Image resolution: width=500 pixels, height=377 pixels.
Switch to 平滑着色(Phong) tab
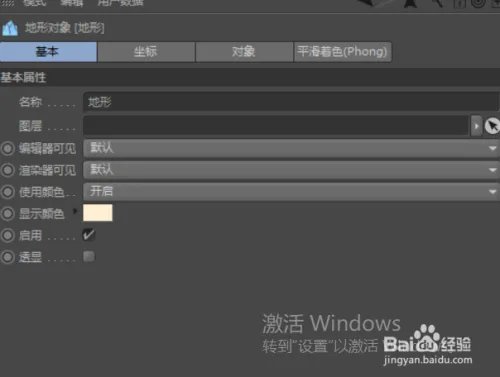click(342, 52)
